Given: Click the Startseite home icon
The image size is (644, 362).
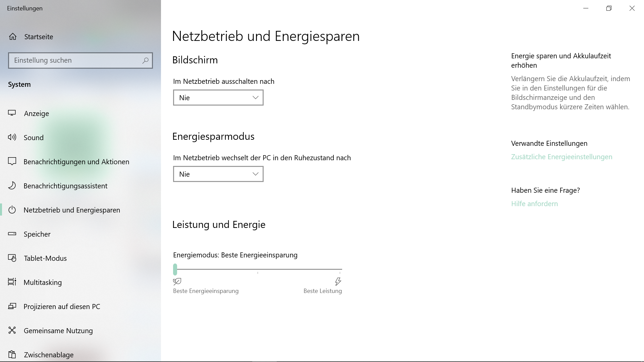Looking at the screenshot, I should [13, 37].
